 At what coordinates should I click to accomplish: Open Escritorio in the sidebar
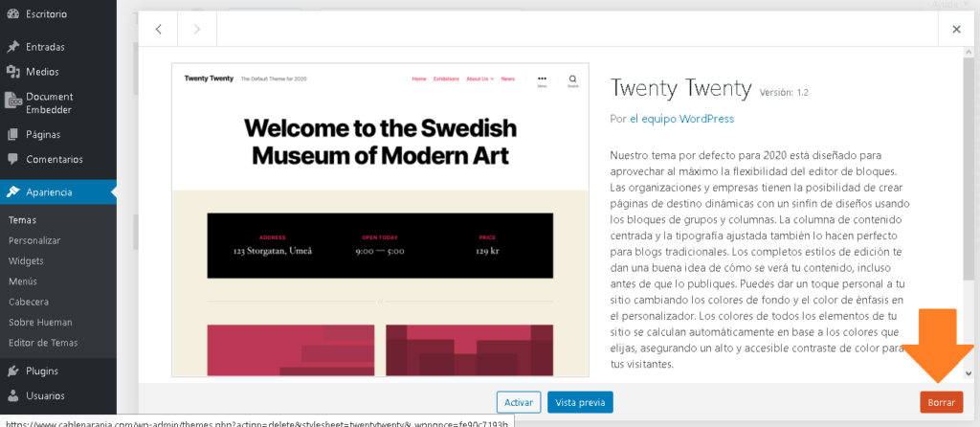coord(46,13)
